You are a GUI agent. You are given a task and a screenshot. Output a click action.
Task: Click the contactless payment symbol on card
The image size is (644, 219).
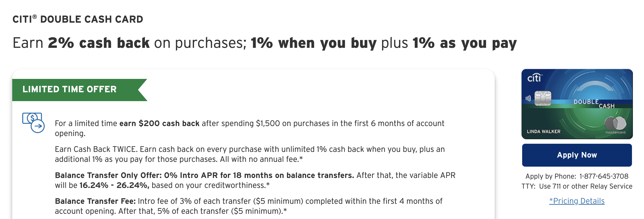click(528, 98)
